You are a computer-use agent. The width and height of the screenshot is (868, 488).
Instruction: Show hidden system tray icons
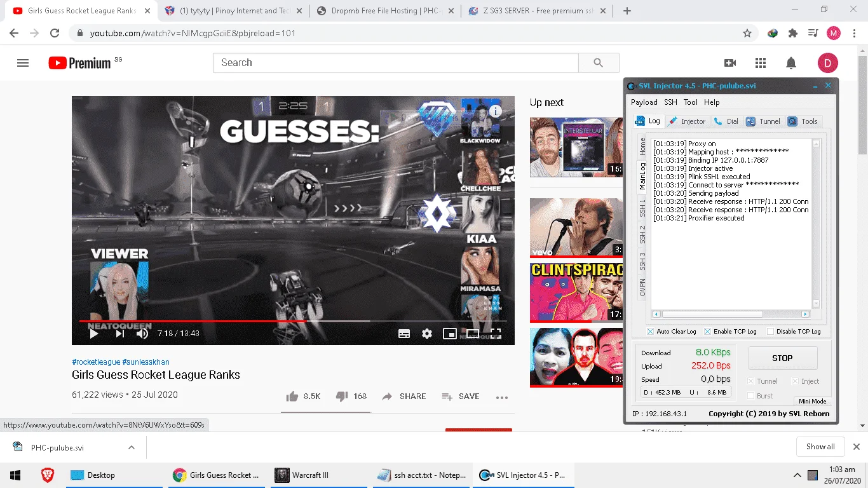(x=797, y=475)
